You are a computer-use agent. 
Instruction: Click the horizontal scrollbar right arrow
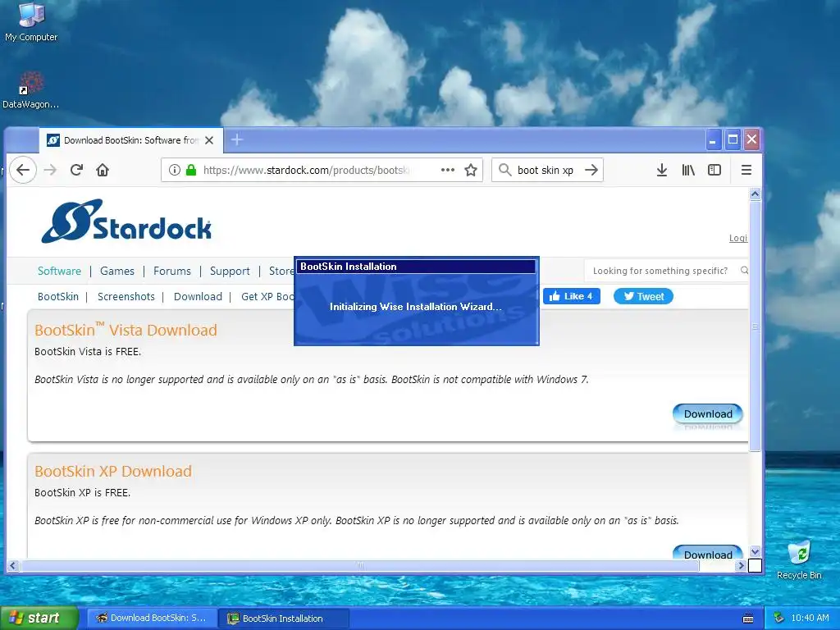(741, 566)
